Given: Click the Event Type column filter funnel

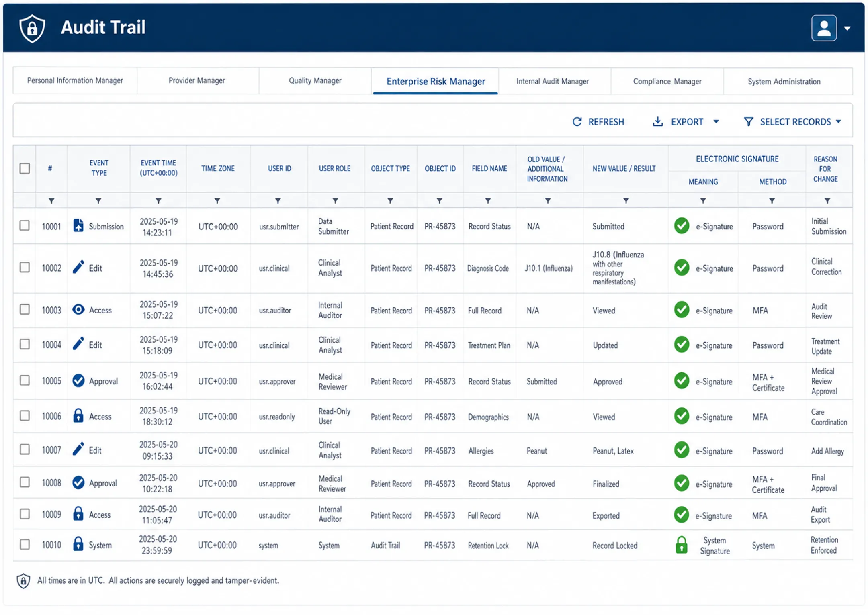Looking at the screenshot, I should (98, 200).
